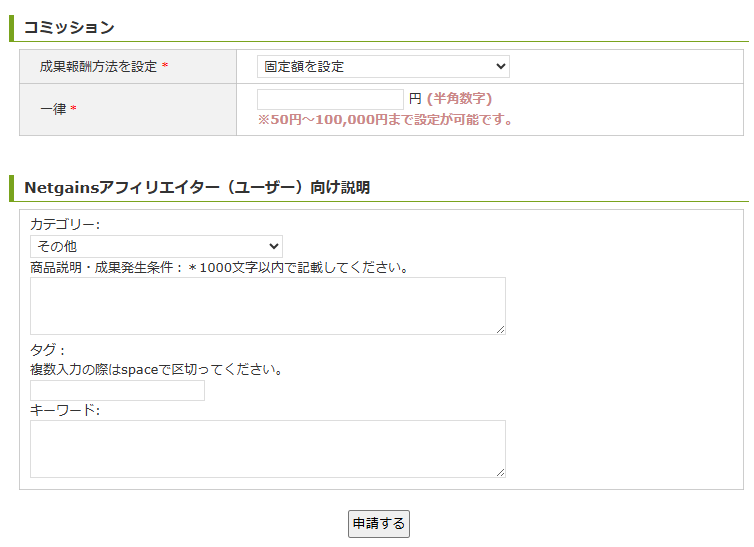The height and width of the screenshot is (547, 754).
Task: Click the タグ: label
Action: tap(47, 350)
